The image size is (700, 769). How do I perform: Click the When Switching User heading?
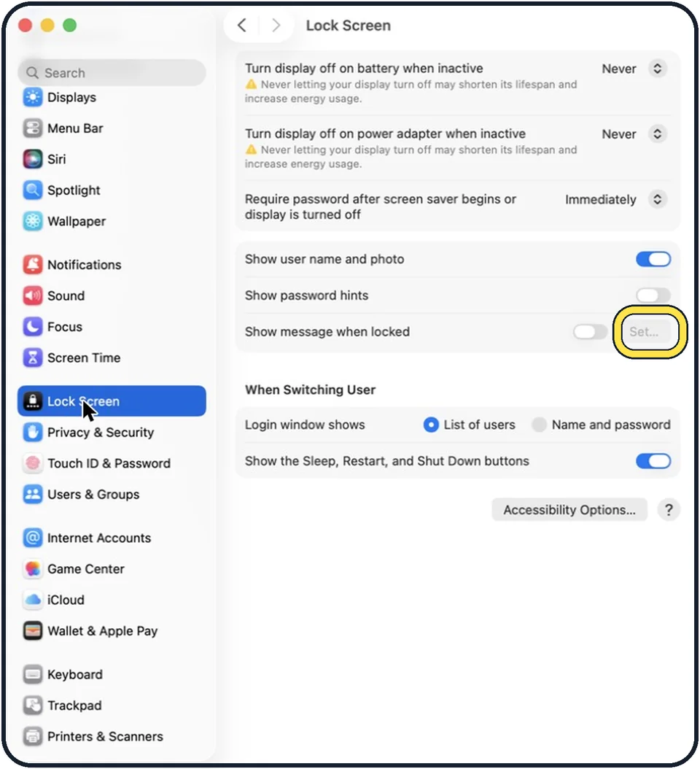point(311,390)
